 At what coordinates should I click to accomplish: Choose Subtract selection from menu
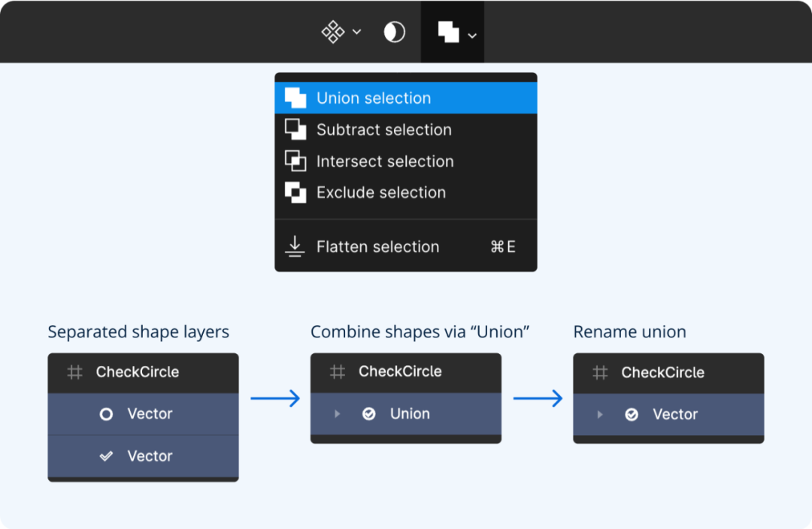click(405, 129)
